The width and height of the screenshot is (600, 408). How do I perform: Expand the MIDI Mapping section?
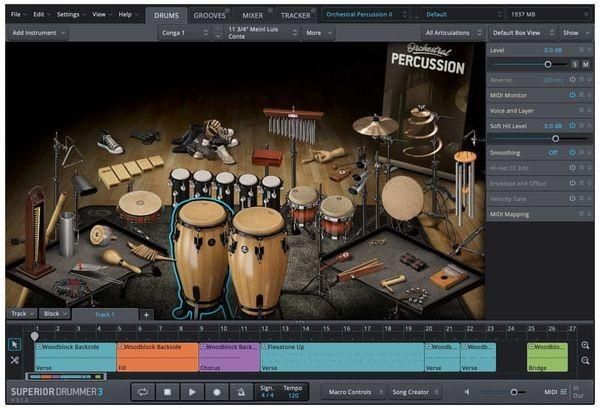pos(540,214)
